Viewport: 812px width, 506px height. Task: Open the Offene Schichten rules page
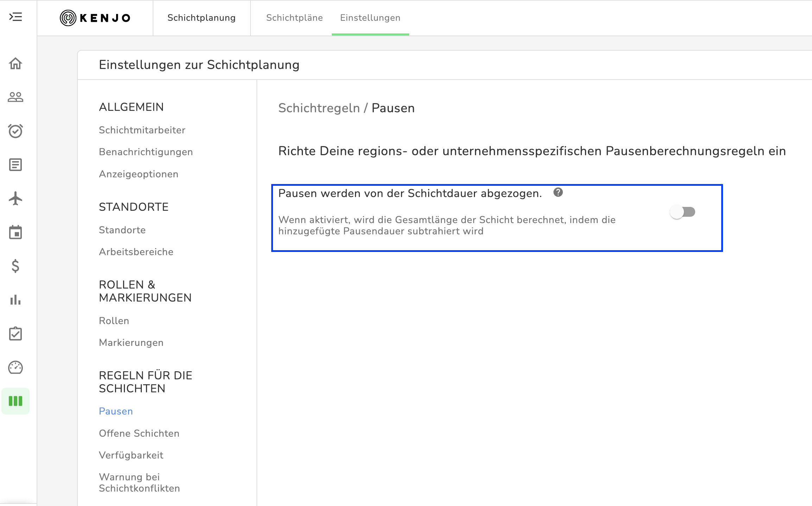[139, 434]
